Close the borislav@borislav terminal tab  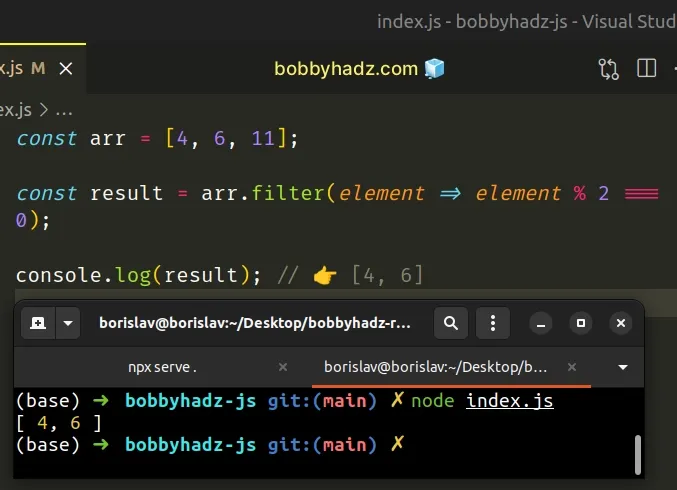[x=572, y=367]
